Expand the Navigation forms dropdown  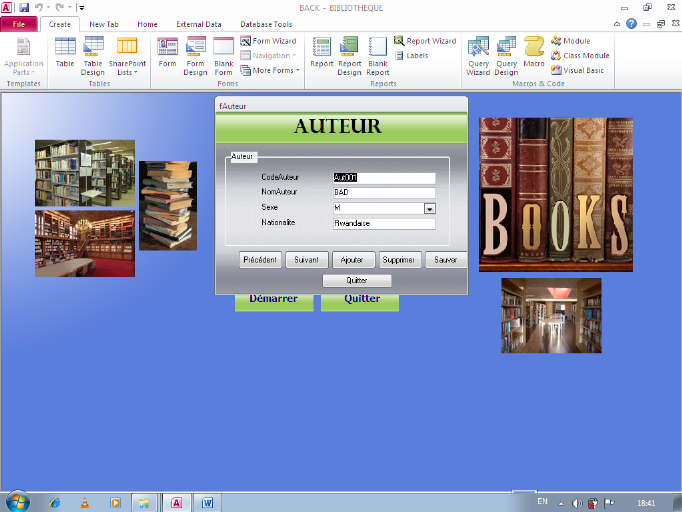pos(268,56)
